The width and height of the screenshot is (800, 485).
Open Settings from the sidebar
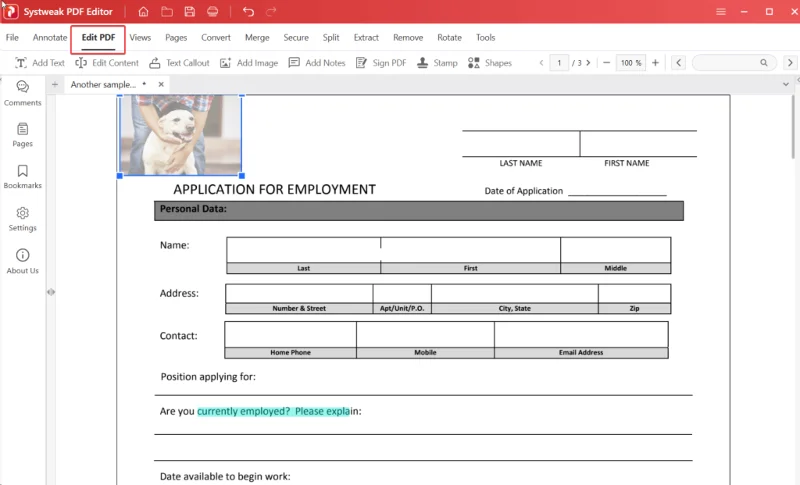[22, 219]
